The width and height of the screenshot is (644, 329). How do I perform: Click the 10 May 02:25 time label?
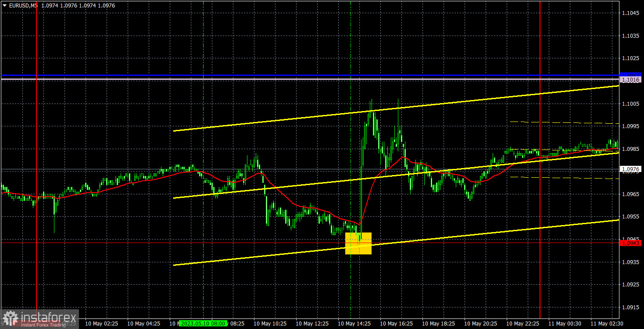click(x=101, y=323)
